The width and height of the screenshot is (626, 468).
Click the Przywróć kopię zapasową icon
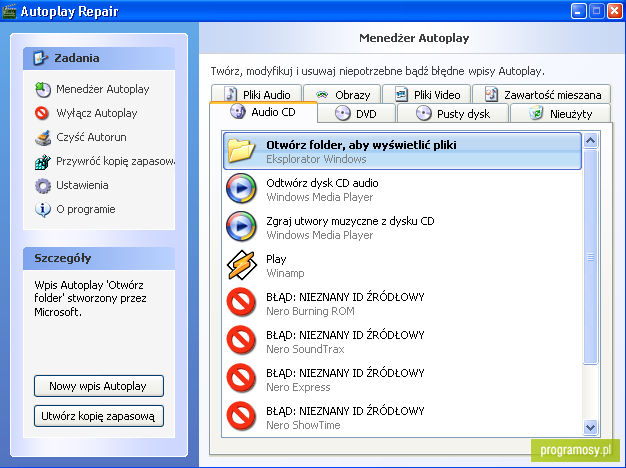click(x=43, y=161)
